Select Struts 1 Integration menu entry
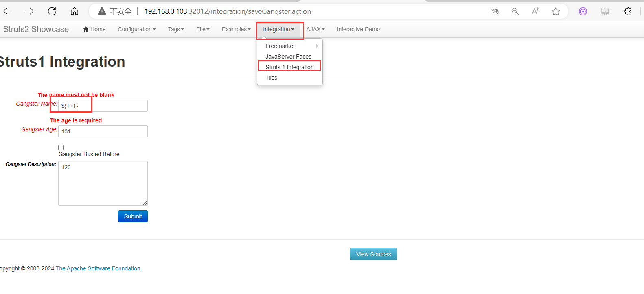The width and height of the screenshot is (644, 294). click(290, 67)
